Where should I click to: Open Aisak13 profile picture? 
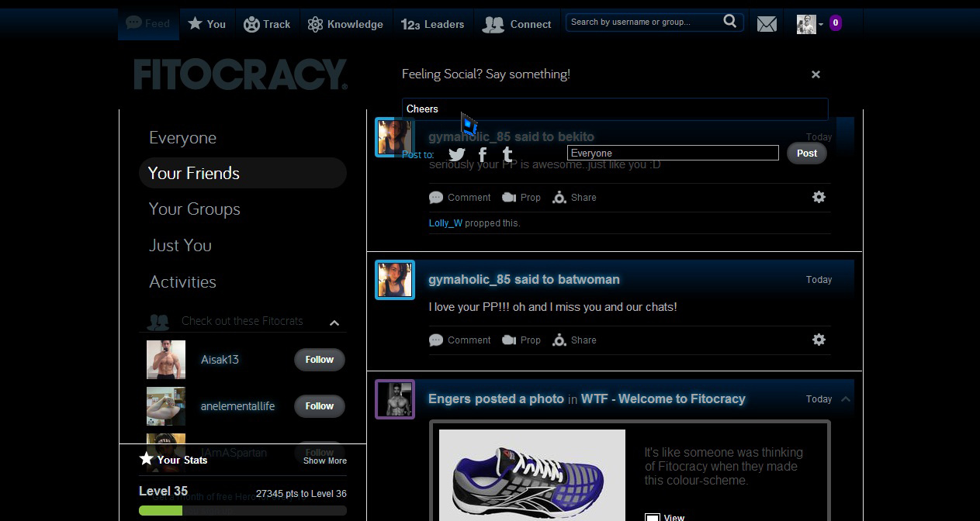[x=166, y=360]
